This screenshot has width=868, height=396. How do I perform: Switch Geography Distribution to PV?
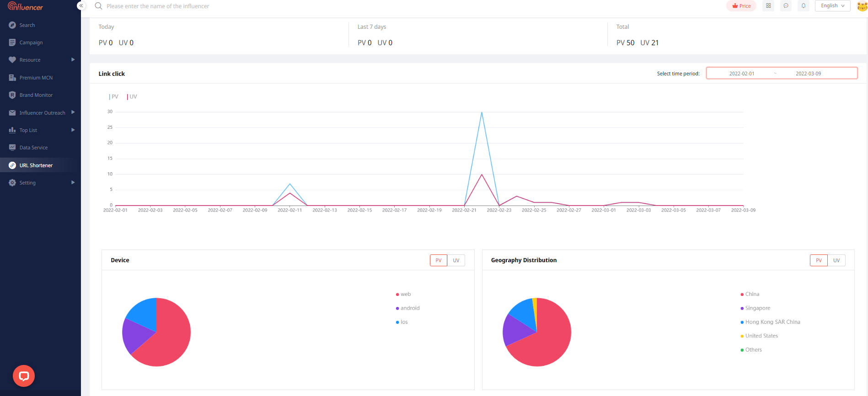pos(819,260)
